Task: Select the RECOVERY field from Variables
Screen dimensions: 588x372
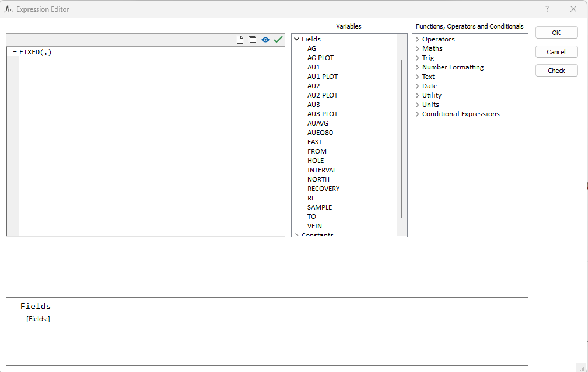Action: click(x=323, y=189)
